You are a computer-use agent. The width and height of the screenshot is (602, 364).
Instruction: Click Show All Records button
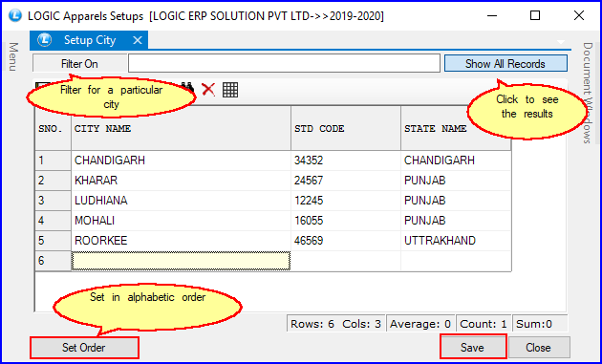(x=505, y=64)
